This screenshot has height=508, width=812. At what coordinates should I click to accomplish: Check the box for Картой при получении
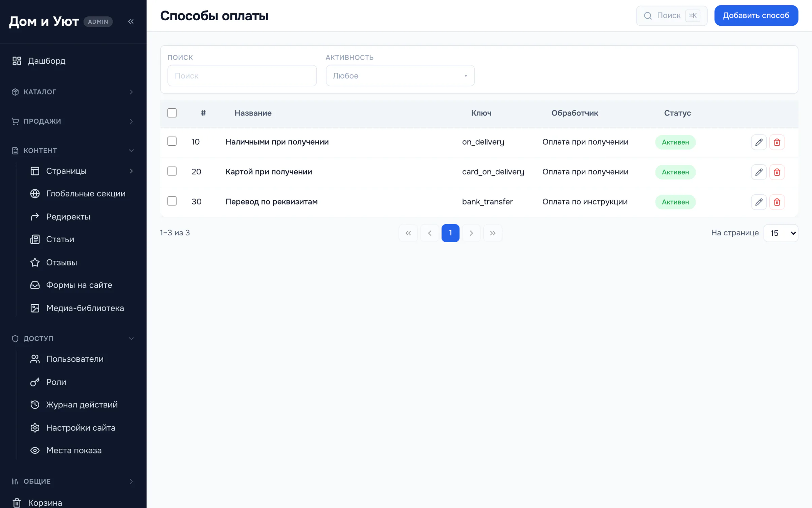pyautogui.click(x=172, y=171)
